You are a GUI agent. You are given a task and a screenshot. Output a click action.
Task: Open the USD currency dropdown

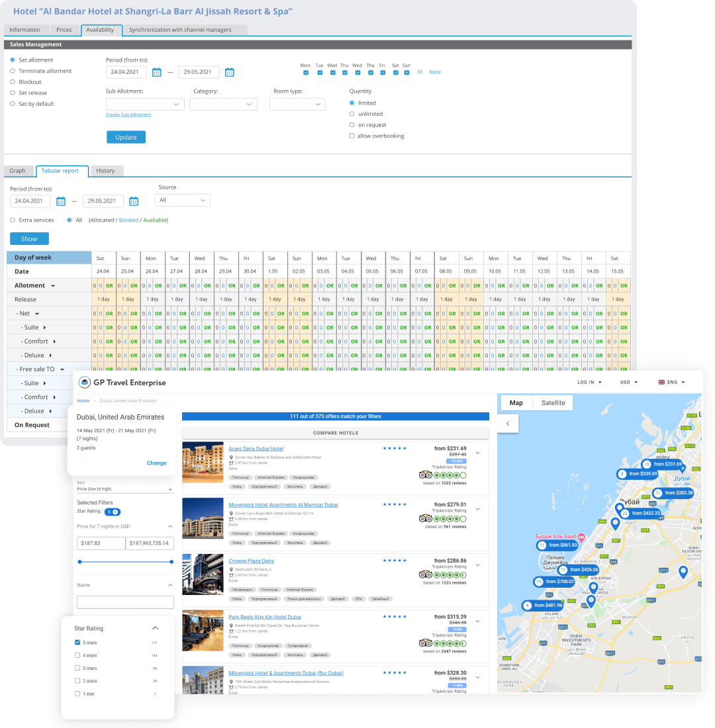click(629, 382)
